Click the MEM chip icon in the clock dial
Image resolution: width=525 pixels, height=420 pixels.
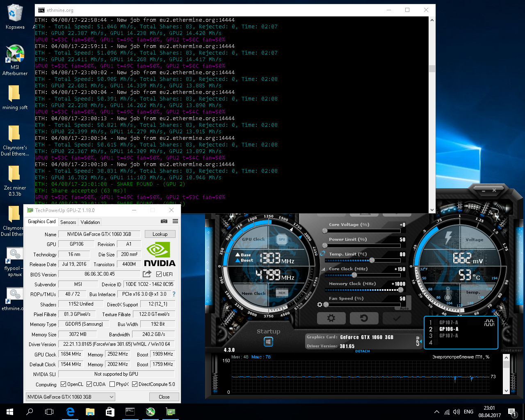coord(282,293)
